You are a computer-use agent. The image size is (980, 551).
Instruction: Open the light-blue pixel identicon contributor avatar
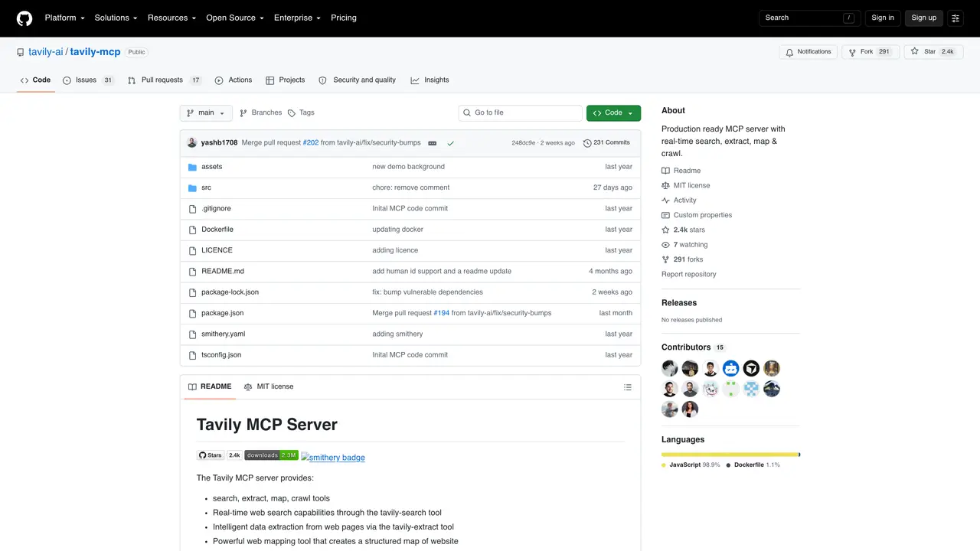click(751, 389)
